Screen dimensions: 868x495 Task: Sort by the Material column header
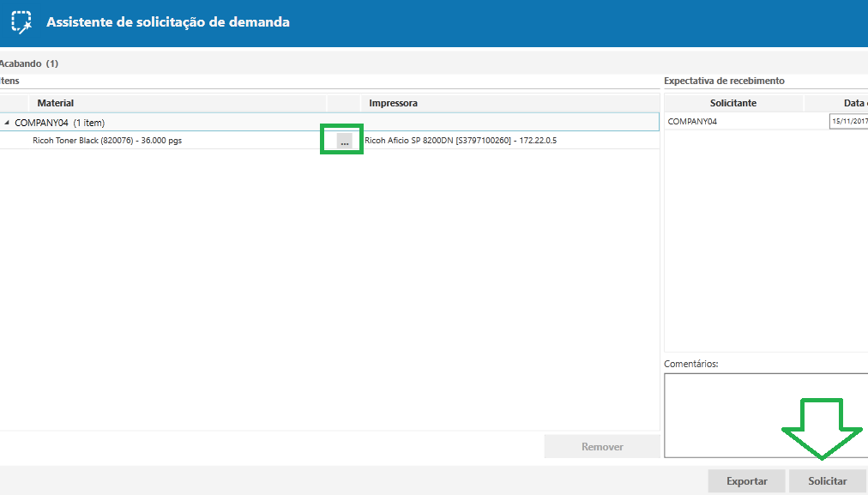(56, 103)
